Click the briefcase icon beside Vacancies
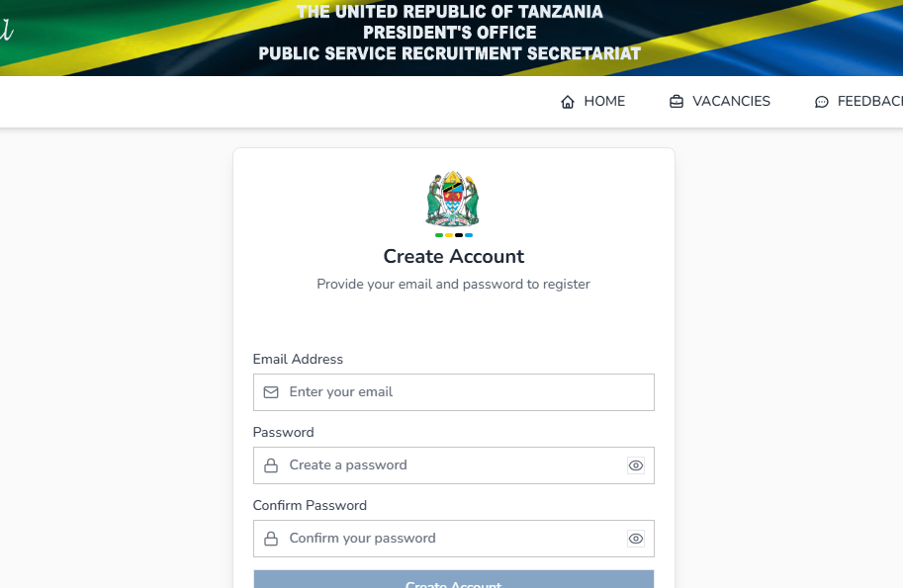 coord(677,102)
